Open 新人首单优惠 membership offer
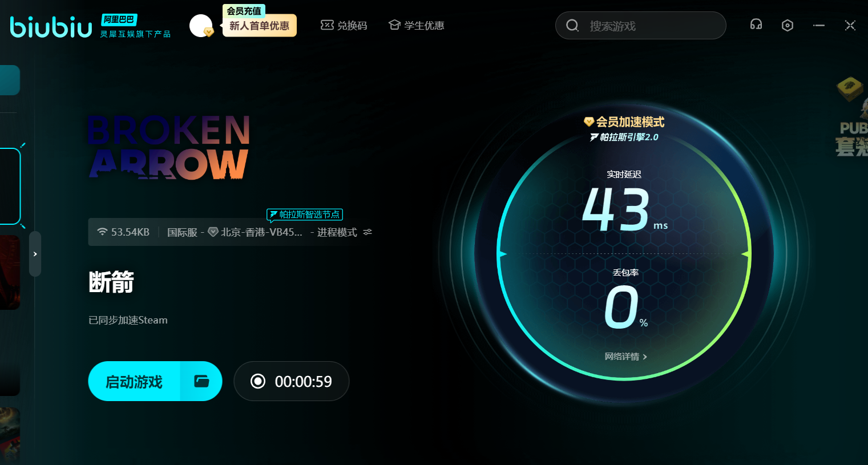 click(260, 26)
